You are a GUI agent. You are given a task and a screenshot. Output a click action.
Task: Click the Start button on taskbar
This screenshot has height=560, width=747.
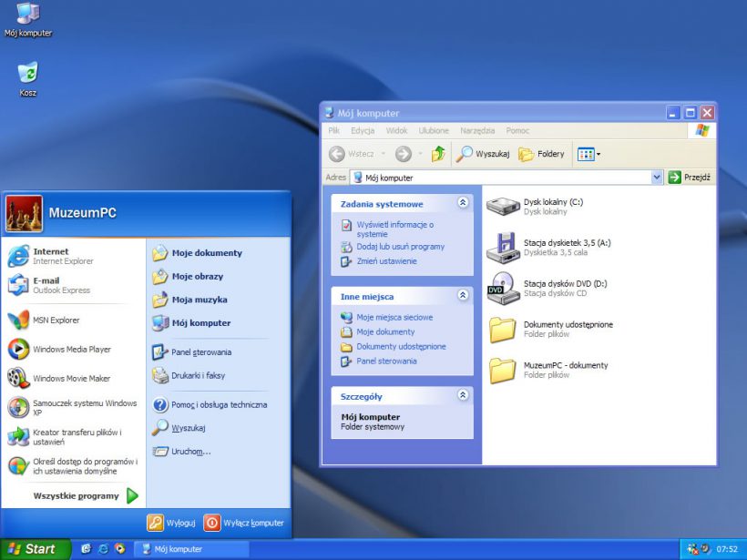tap(32, 549)
